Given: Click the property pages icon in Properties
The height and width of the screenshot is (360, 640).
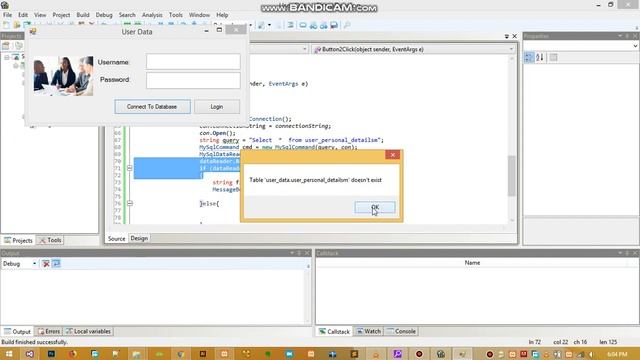Looking at the screenshot, I should point(553,58).
